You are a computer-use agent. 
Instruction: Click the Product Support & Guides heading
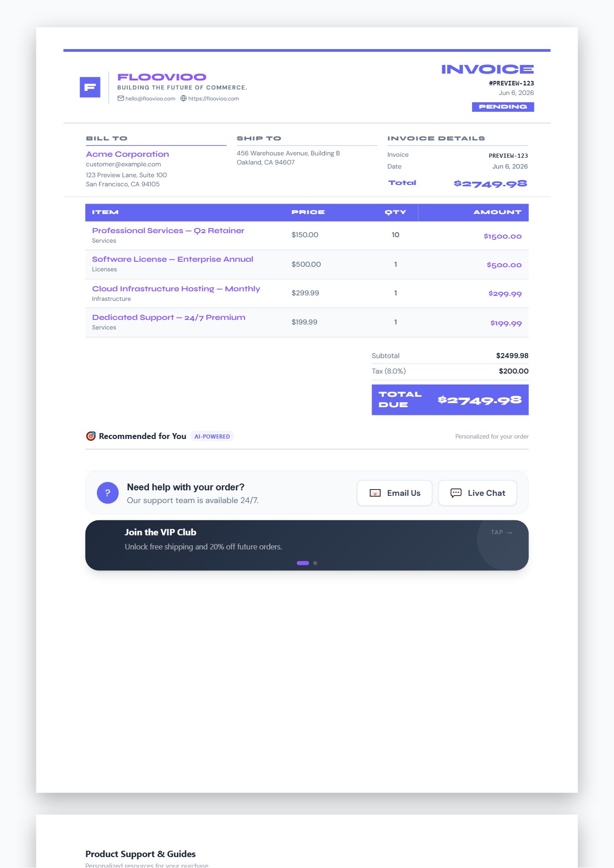click(x=141, y=854)
